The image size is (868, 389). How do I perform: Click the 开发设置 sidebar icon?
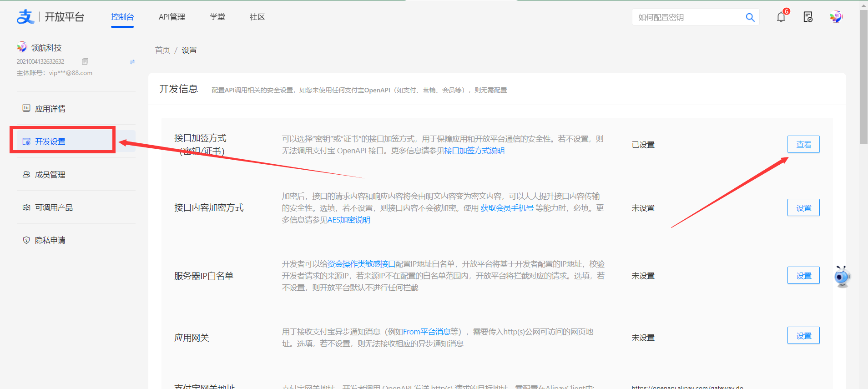[26, 141]
